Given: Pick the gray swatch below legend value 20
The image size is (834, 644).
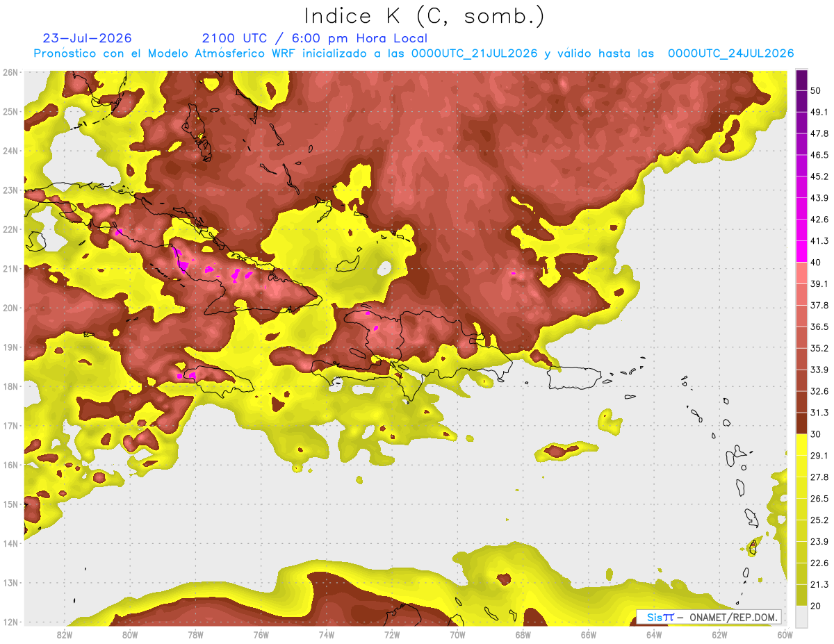Looking at the screenshot, I should point(801,616).
